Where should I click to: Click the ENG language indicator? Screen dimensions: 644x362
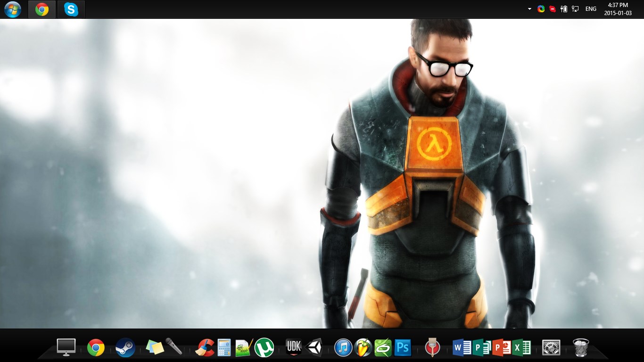click(591, 9)
